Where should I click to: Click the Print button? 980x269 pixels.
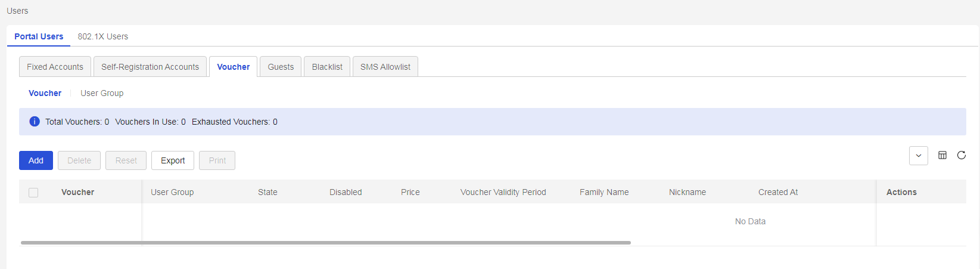point(217,160)
